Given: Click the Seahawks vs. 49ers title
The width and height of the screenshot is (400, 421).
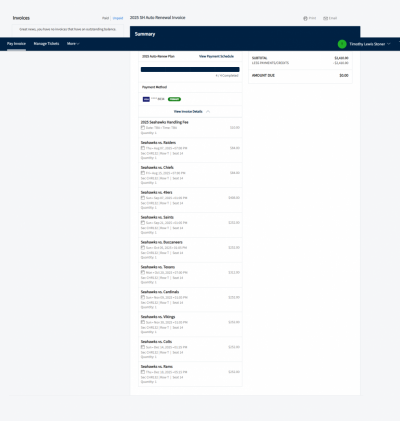Looking at the screenshot, I should pyautogui.click(x=156, y=192).
